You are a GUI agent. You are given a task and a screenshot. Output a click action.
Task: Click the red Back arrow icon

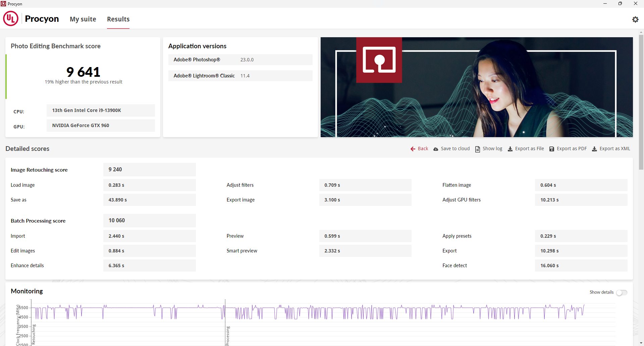point(413,149)
